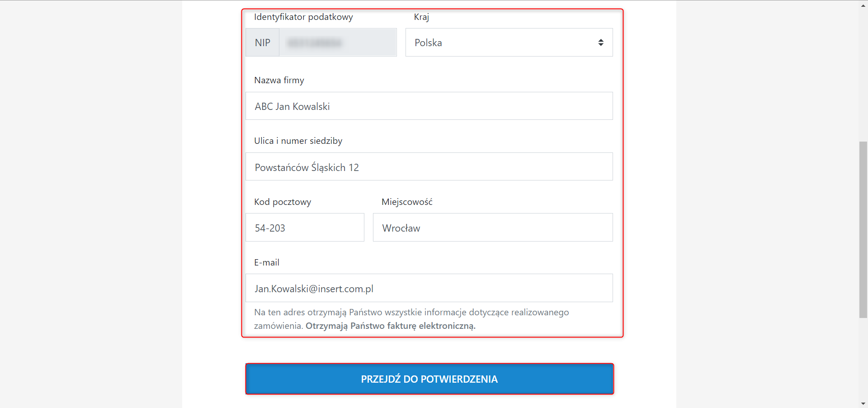
Task: Focus the E-mail address input field
Action: click(x=429, y=288)
